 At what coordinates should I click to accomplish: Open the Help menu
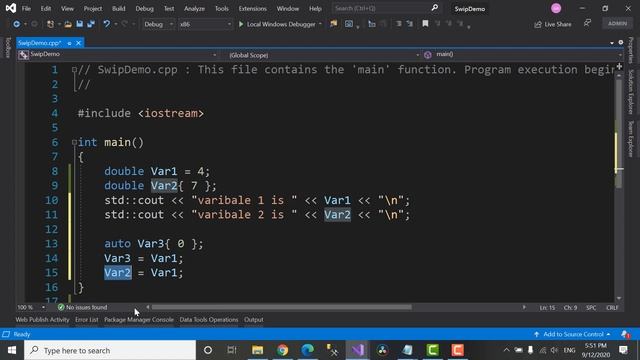(315, 8)
